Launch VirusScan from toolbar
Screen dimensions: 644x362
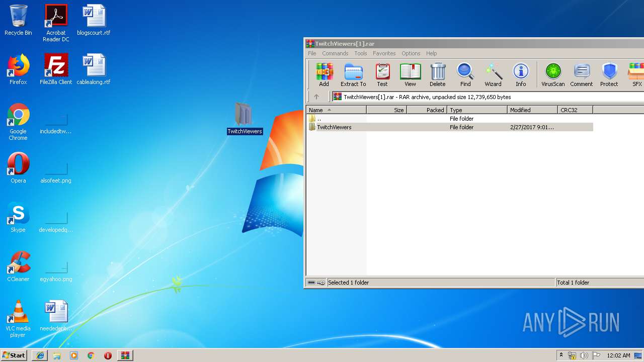click(x=553, y=75)
